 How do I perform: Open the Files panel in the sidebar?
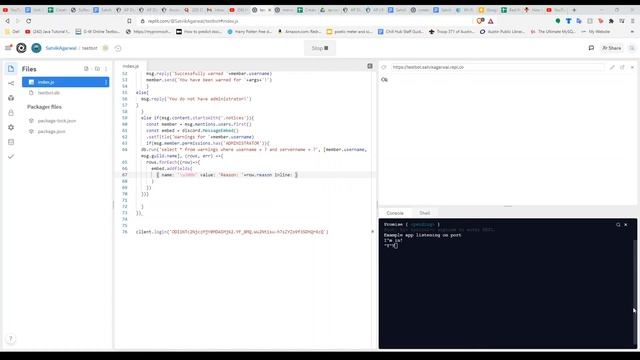click(11, 69)
